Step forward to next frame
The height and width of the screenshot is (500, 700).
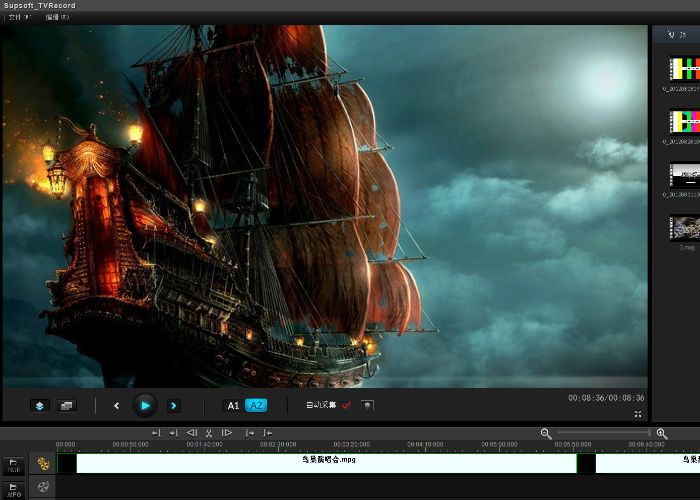(x=174, y=406)
